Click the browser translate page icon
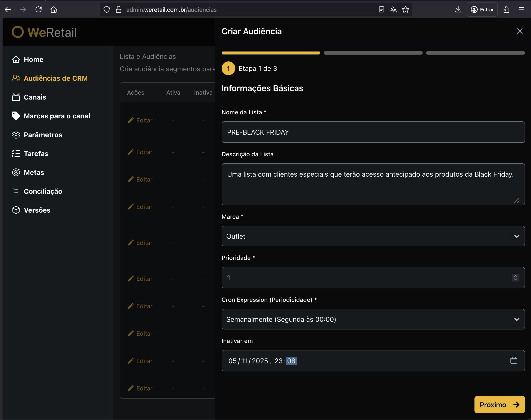 [393, 10]
